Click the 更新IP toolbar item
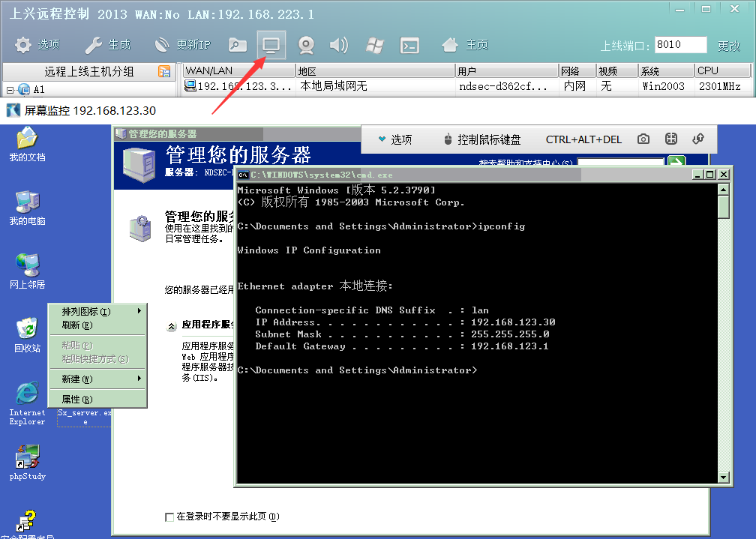This screenshot has width=756, height=539. pos(182,45)
